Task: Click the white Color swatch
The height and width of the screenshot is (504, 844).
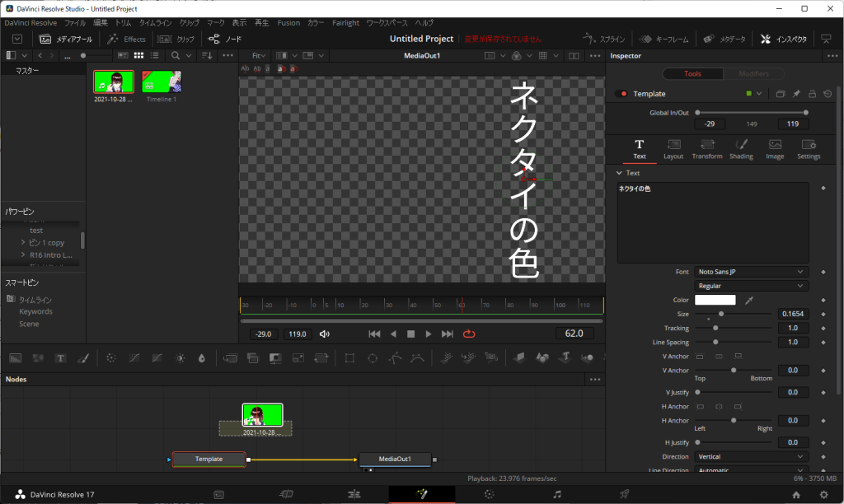Action: 715,300
